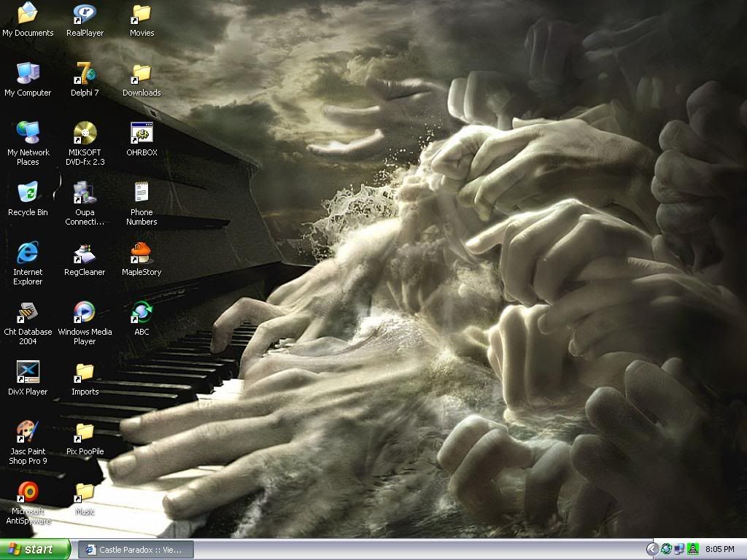Expand hidden system tray icons
Screen dimensions: 747x560
651,550
